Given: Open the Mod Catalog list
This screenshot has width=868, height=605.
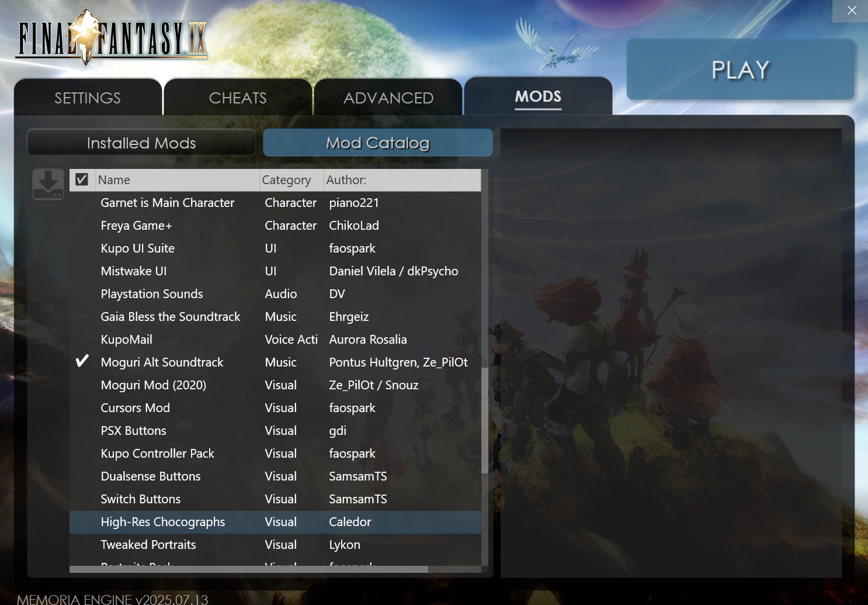Looking at the screenshot, I should (378, 143).
